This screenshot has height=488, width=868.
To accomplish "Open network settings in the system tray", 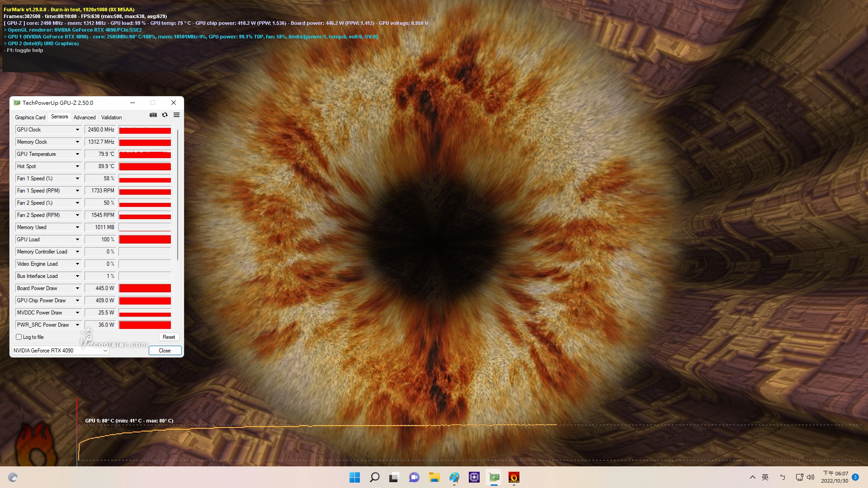I will pyautogui.click(x=799, y=477).
